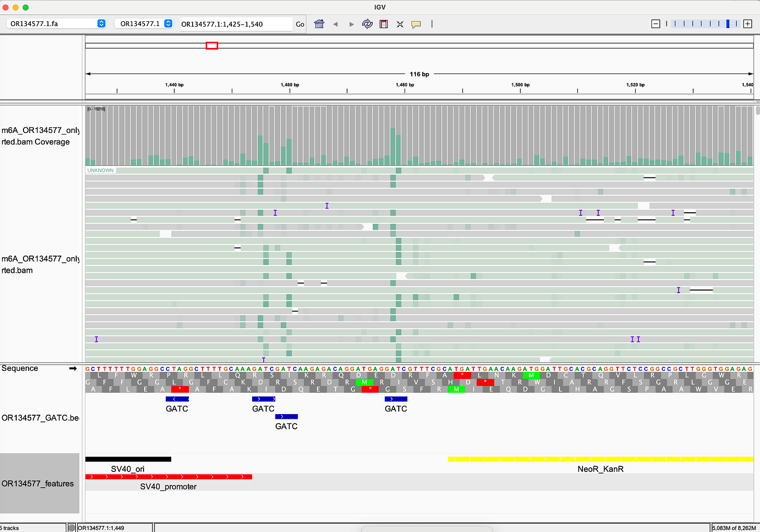Click the home icon to reset view
Viewport: 760px width, 532px height.
click(319, 24)
